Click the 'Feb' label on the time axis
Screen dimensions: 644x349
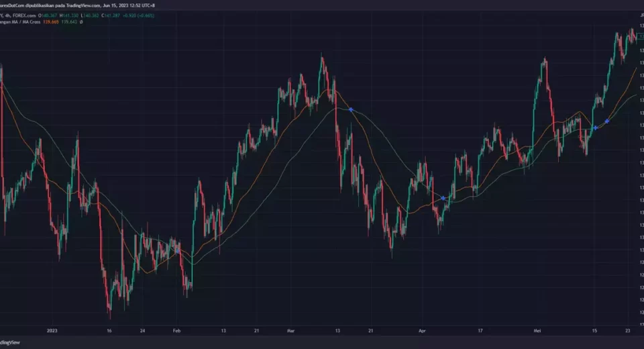pos(176,330)
